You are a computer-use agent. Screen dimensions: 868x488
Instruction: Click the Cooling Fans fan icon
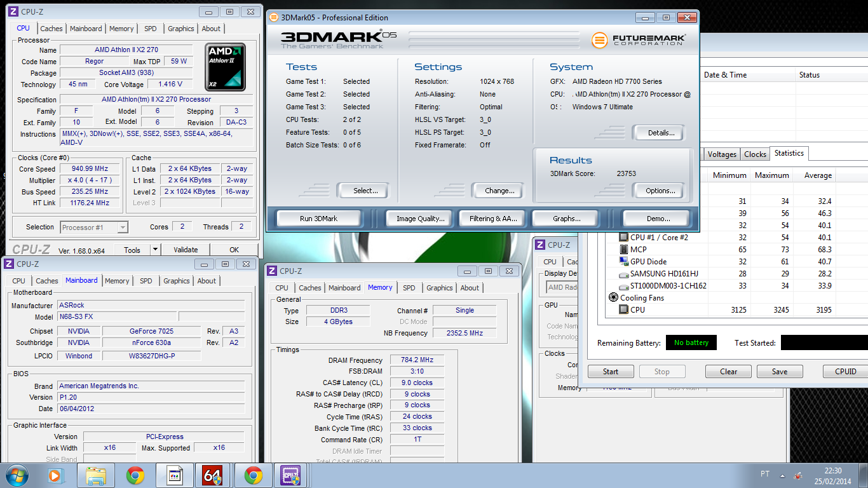(613, 297)
